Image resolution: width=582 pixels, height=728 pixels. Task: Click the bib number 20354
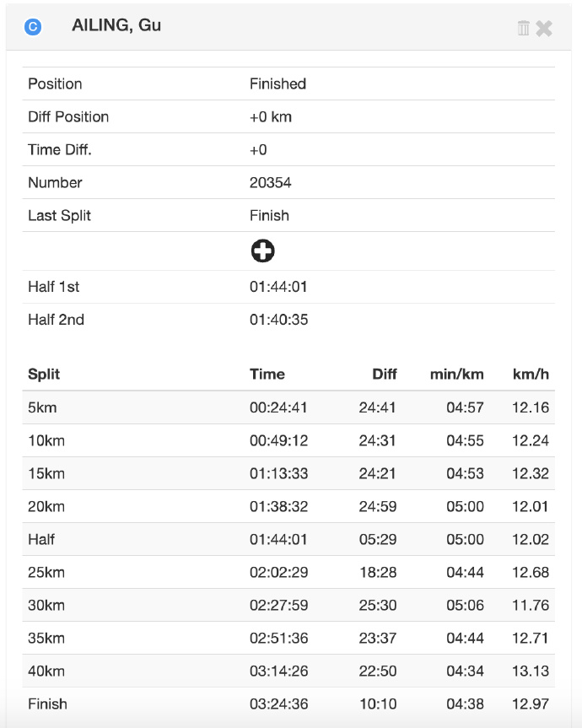click(x=271, y=182)
